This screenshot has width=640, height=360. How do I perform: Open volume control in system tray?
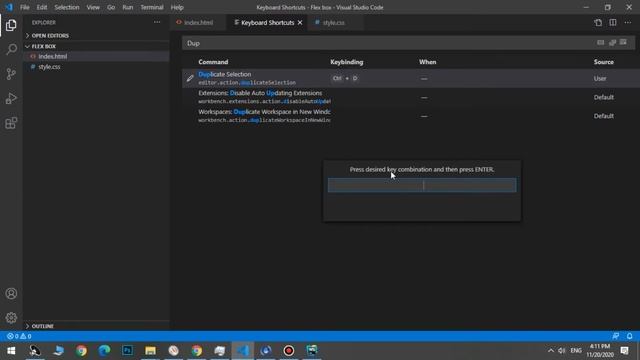tap(562, 351)
